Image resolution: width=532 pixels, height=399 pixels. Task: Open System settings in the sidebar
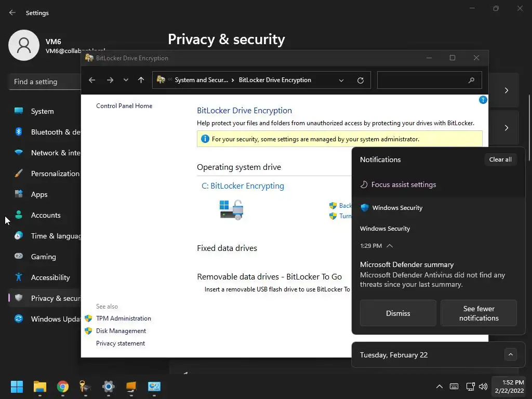45,111
